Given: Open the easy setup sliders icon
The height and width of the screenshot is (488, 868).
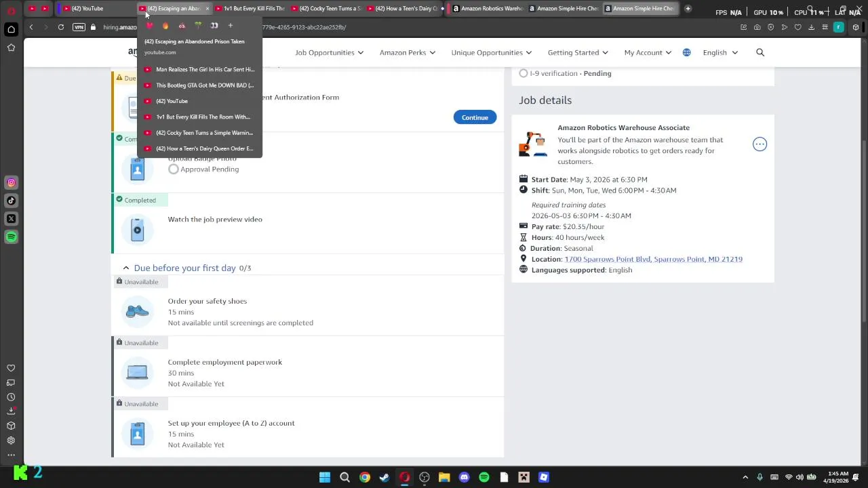Looking at the screenshot, I should pos(825,27).
